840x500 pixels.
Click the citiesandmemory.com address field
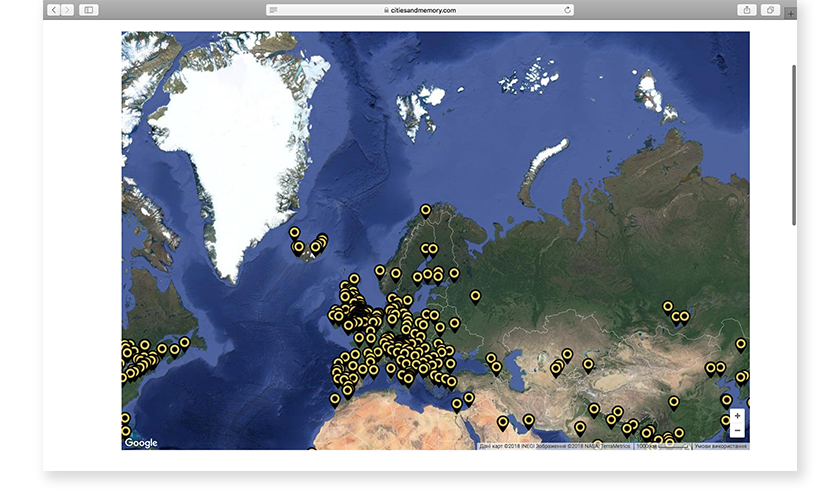pos(420,10)
